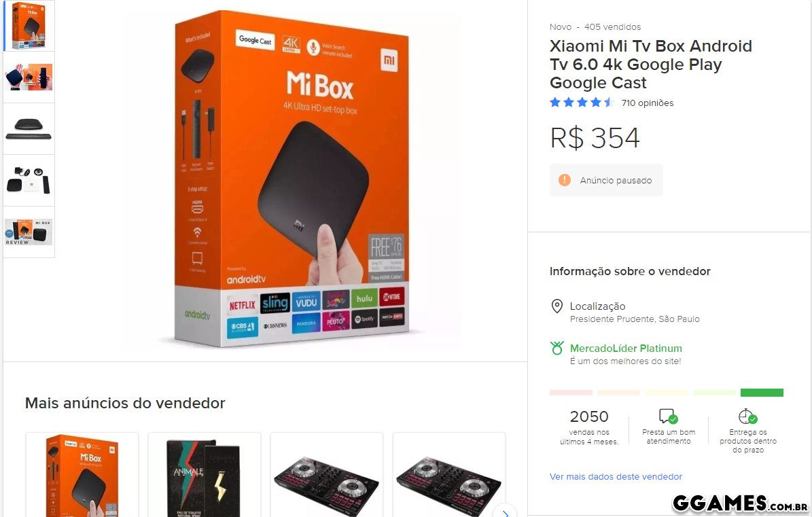The image size is (812, 517).
Task: Click the blue star rating icons
Action: point(582,103)
